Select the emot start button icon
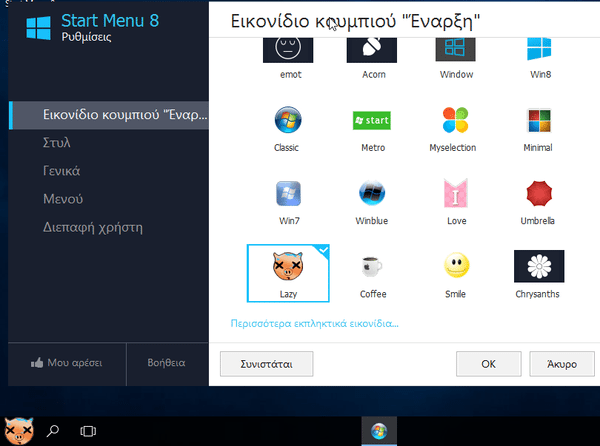The width and height of the screenshot is (600, 446). coord(288,50)
